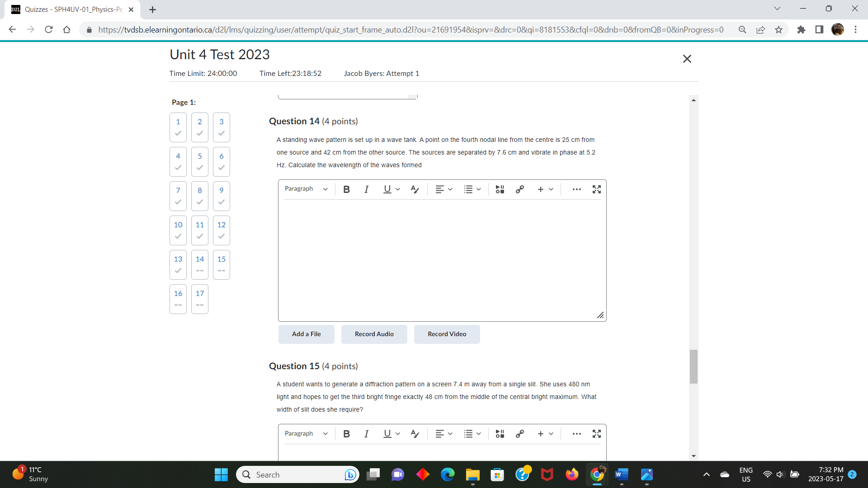Select the font color tool in the editor
868x488 pixels.
tap(415, 189)
